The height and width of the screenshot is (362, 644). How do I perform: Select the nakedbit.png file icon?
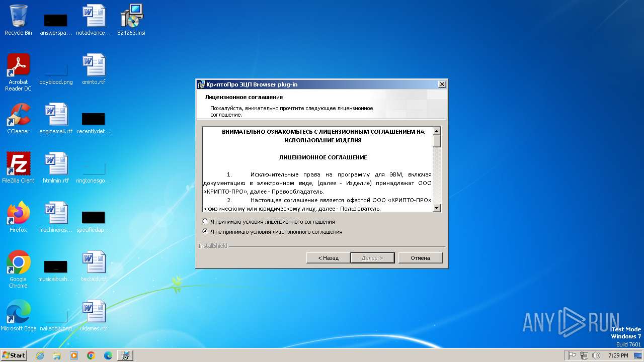tap(56, 320)
